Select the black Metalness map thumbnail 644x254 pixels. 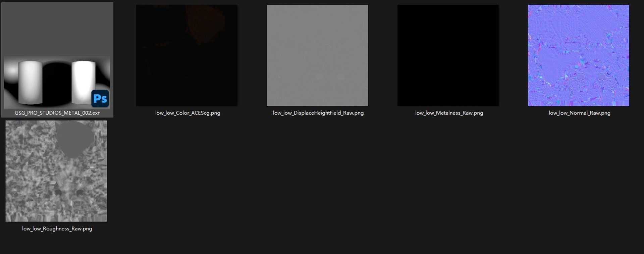coord(448,55)
